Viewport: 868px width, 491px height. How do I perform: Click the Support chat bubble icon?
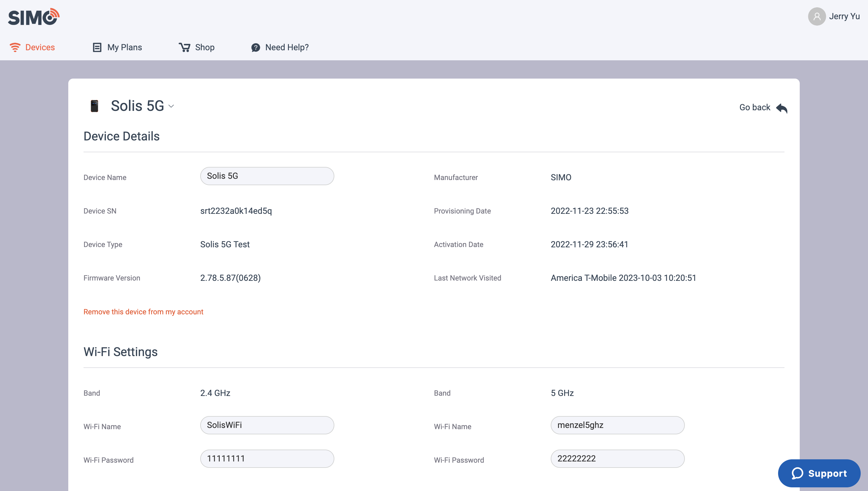pos(798,473)
